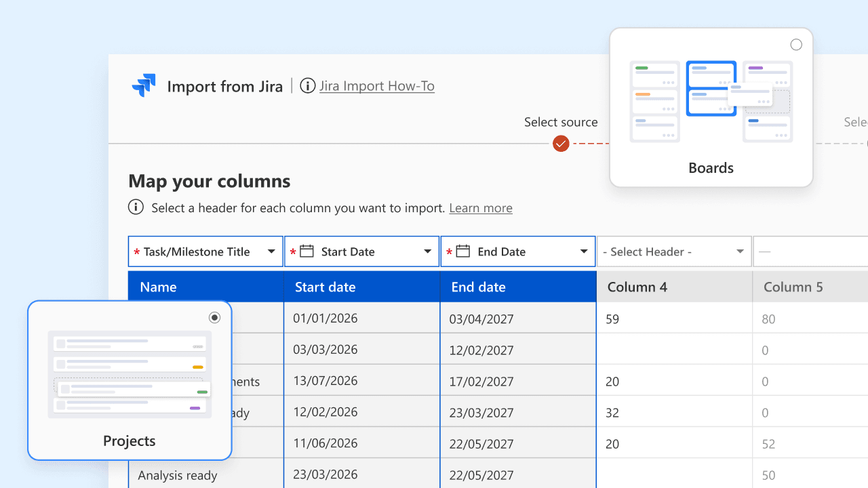Viewport: 868px width, 488px height.
Task: Click the Learn more link
Action: coord(481,208)
